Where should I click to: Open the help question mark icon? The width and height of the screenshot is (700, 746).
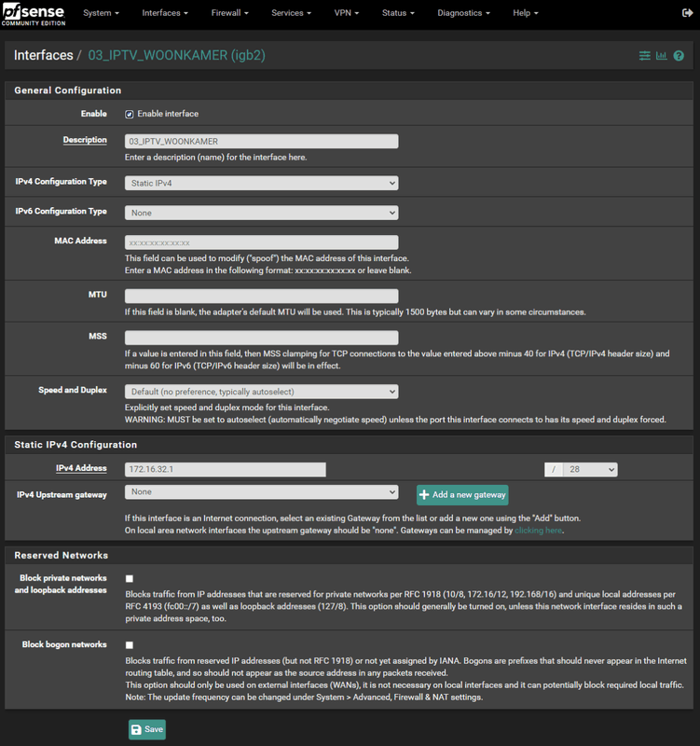pyautogui.click(x=679, y=56)
